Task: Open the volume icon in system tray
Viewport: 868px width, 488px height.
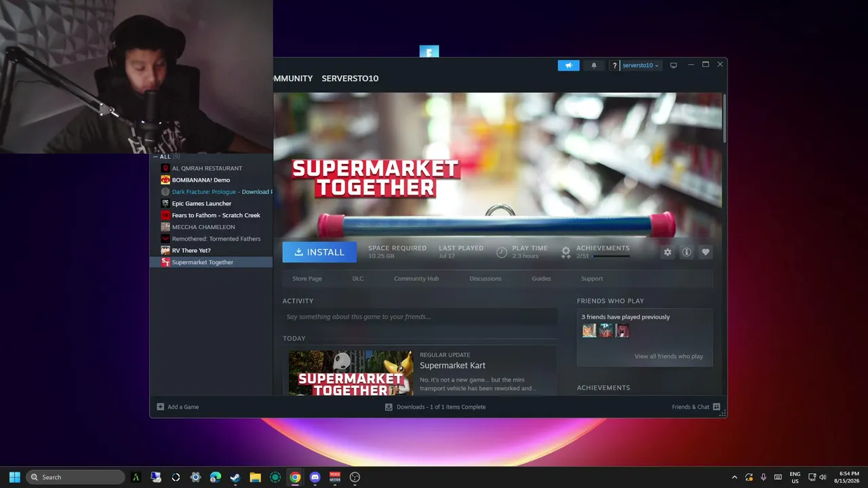Action: tap(823, 477)
